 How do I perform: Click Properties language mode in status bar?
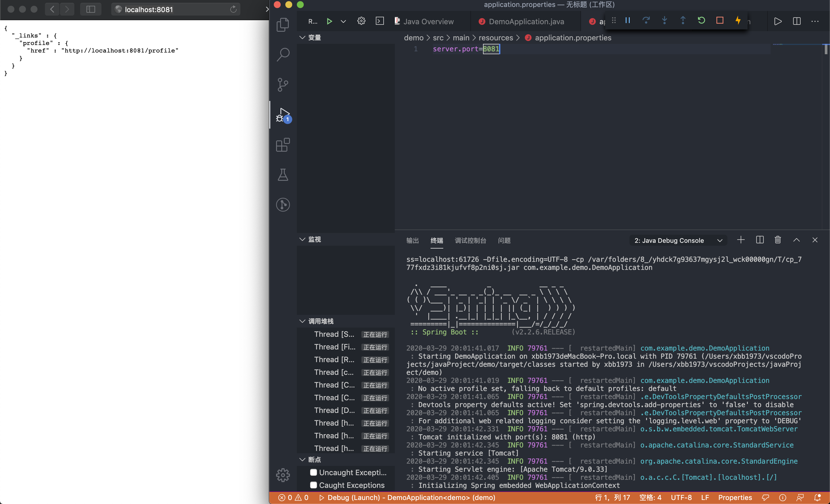735,498
